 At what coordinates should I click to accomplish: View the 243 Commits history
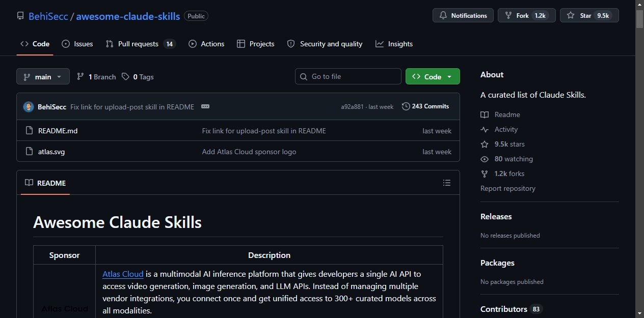(x=425, y=106)
